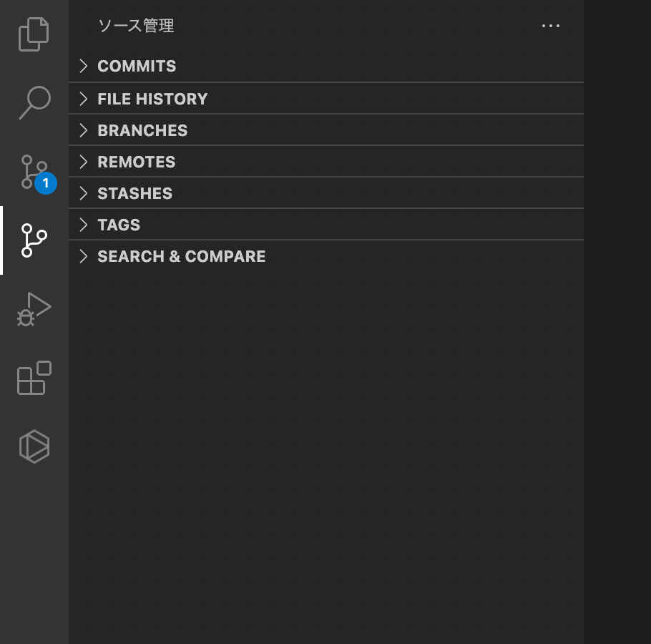
Task: Open the Run and Debug view
Action: [x=34, y=308]
